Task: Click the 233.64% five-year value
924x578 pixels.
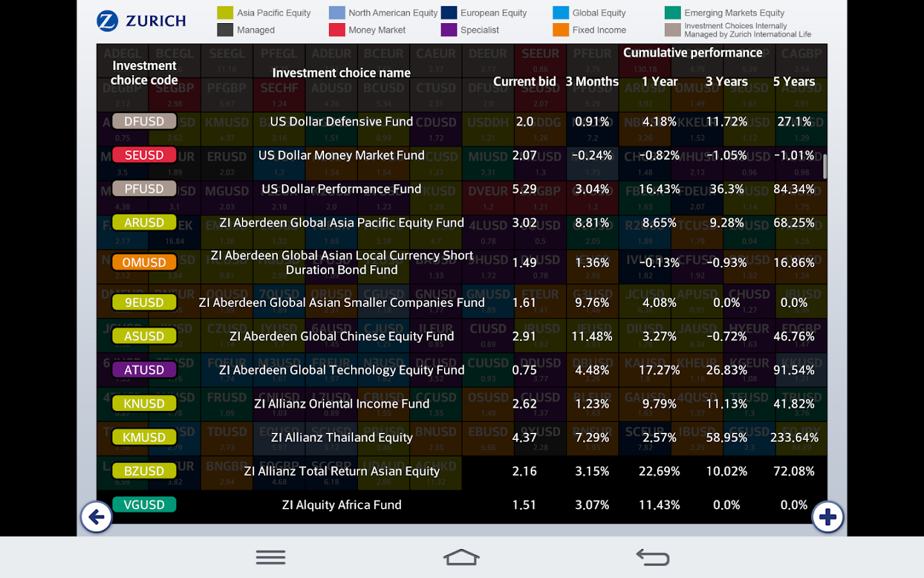Action: pyautogui.click(x=794, y=437)
